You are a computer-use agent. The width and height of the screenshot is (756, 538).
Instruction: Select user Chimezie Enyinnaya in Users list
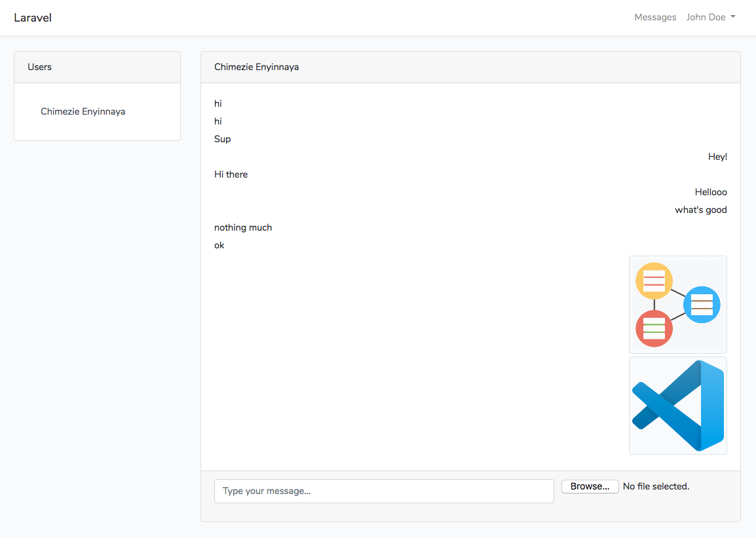point(83,111)
